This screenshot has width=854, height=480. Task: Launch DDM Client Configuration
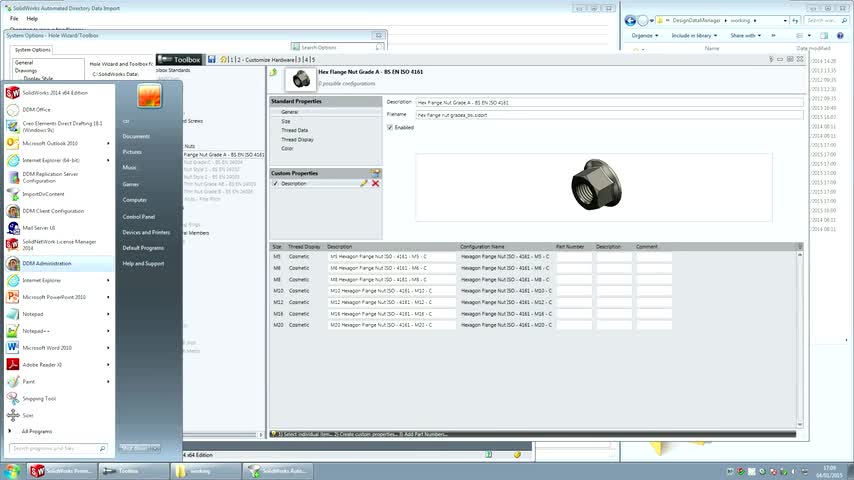pos(59,211)
